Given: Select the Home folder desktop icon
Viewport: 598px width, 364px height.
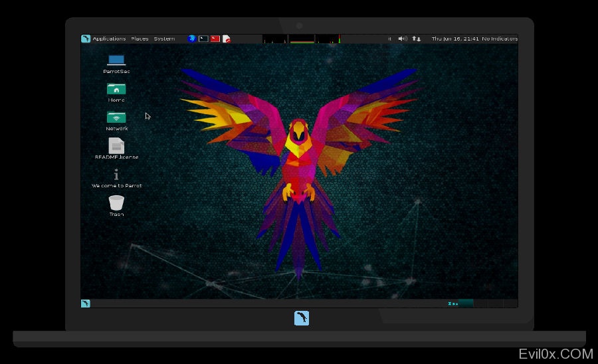Looking at the screenshot, I should [x=116, y=92].
